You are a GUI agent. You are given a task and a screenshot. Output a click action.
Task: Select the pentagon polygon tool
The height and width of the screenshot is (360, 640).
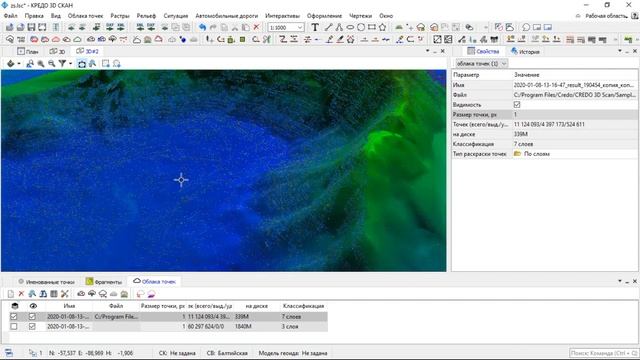382,27
